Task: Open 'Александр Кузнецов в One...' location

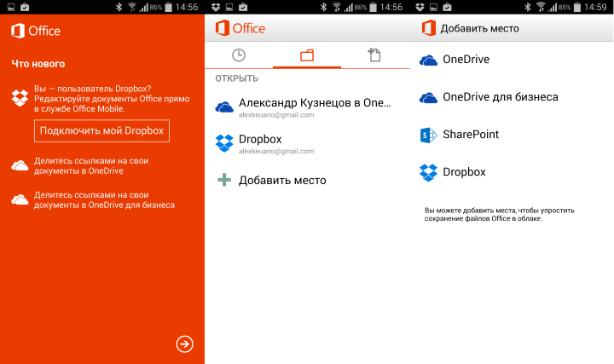Action: tap(307, 107)
